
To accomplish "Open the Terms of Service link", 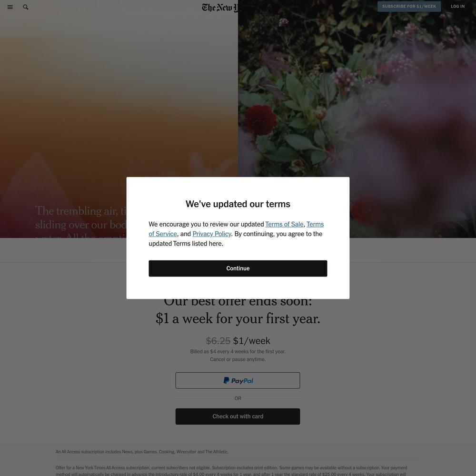I will pos(236,229).
